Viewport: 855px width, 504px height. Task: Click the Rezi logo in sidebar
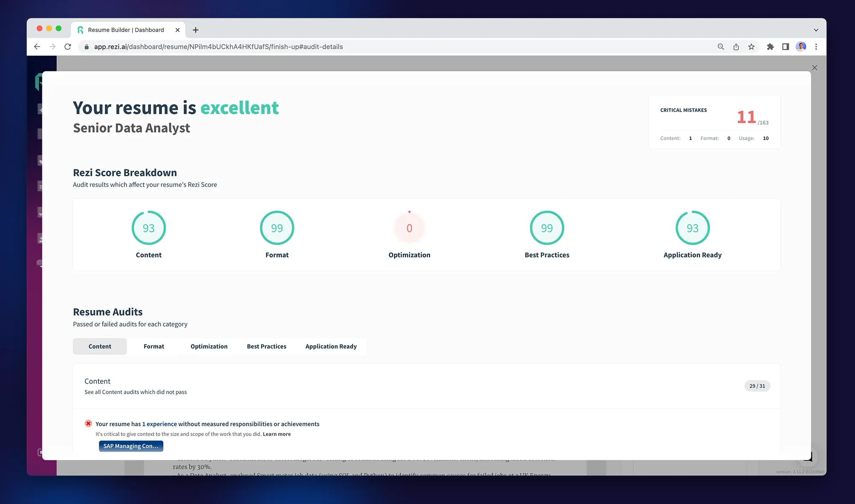click(38, 81)
